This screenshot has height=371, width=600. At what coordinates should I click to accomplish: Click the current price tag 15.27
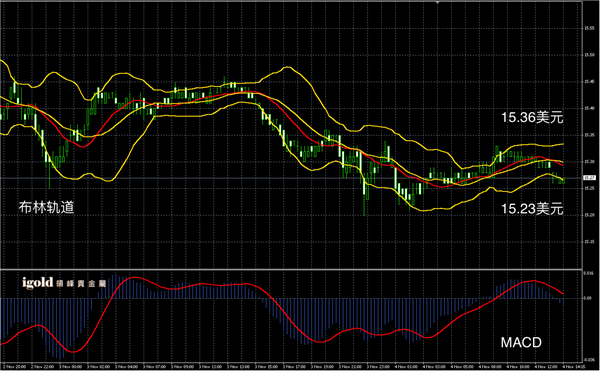tap(589, 178)
